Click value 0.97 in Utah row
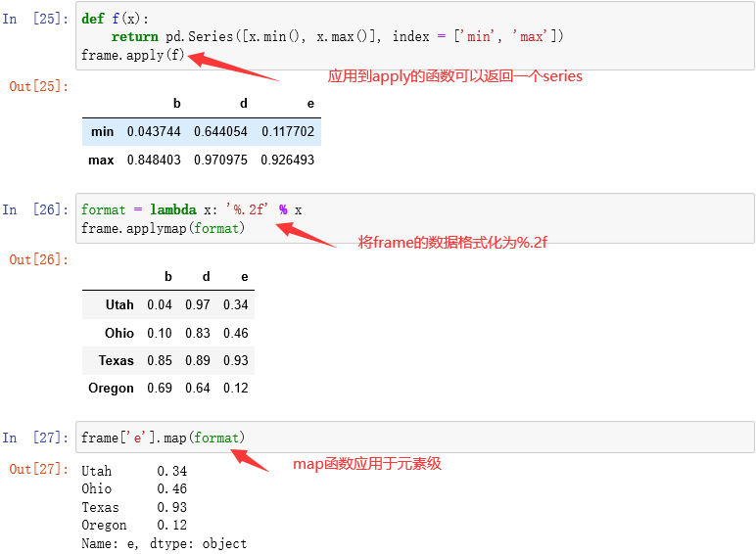 pyautogui.click(x=198, y=305)
